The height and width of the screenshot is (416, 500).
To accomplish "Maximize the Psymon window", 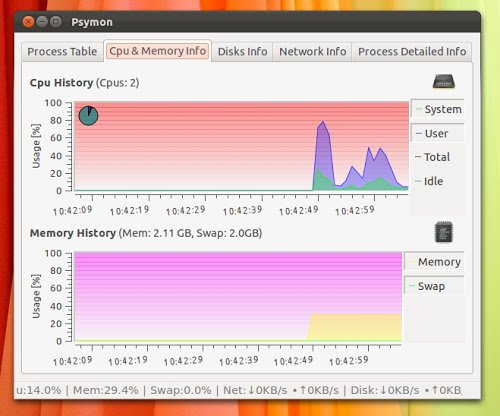I will 56,22.
